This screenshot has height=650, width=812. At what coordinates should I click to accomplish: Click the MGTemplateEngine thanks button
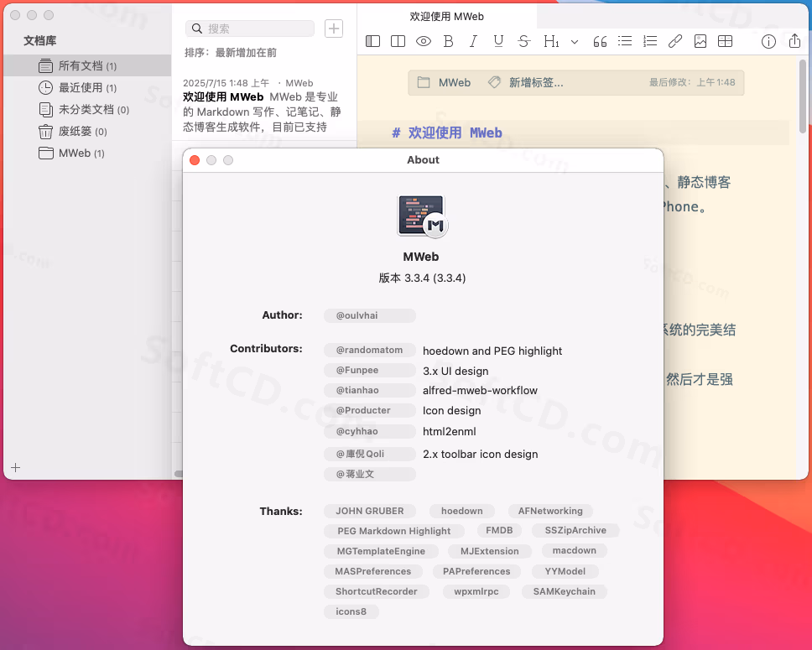click(381, 551)
